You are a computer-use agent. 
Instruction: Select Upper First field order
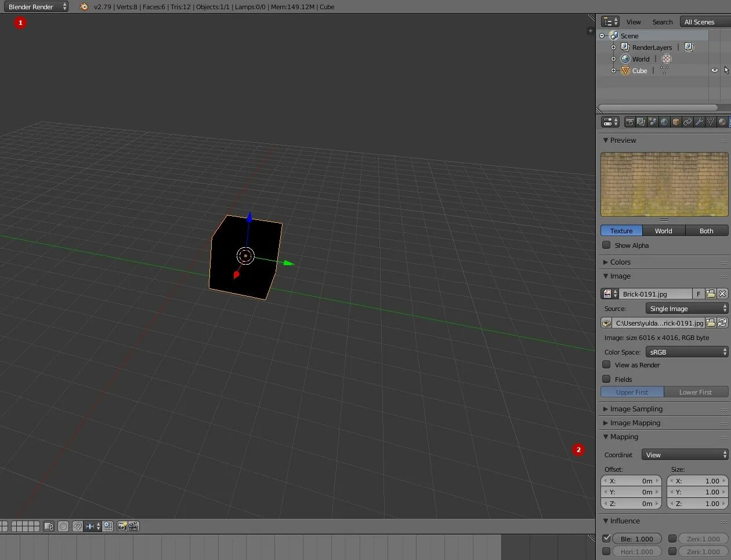[x=632, y=392]
